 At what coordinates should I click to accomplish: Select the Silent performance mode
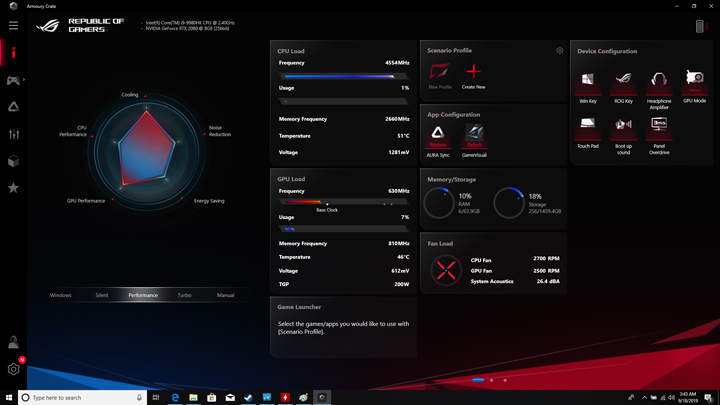(101, 295)
